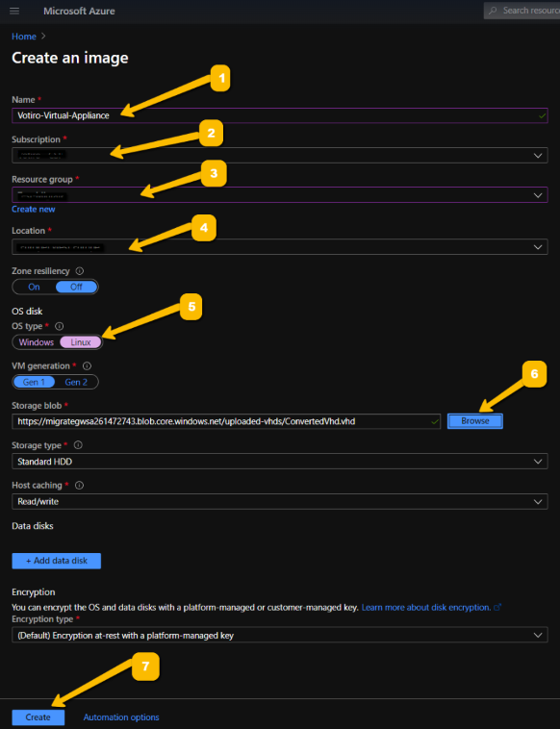The image size is (560, 729).
Task: Open the Azure portal hamburger menu
Action: 14,11
